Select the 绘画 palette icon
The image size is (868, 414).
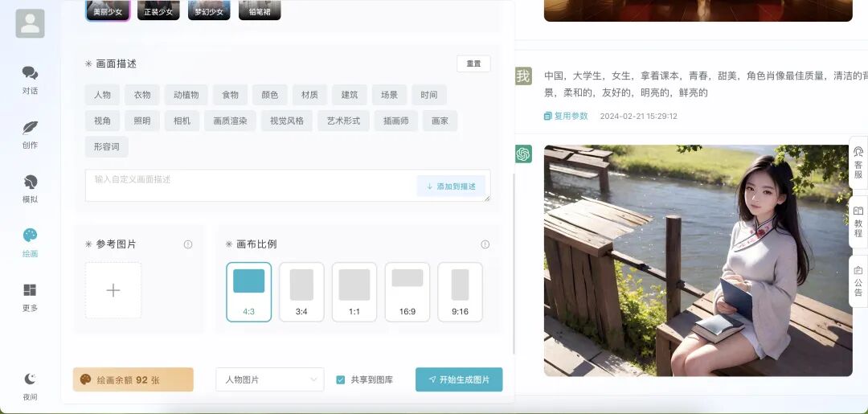click(30, 236)
